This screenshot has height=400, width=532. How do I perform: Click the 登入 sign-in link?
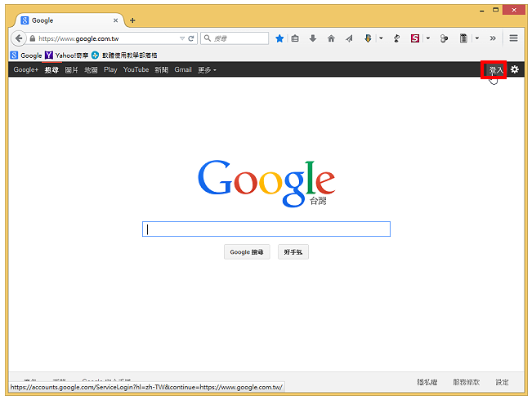tap(495, 70)
